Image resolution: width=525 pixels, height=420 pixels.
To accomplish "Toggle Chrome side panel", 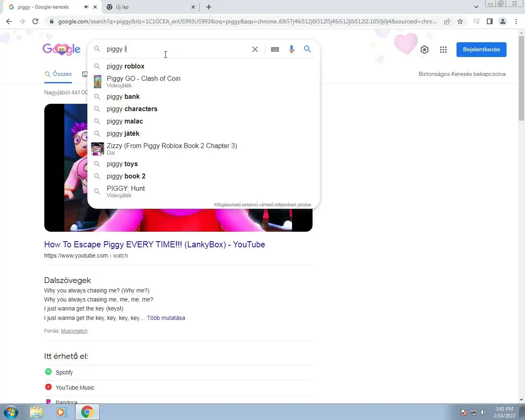I will 489,21.
